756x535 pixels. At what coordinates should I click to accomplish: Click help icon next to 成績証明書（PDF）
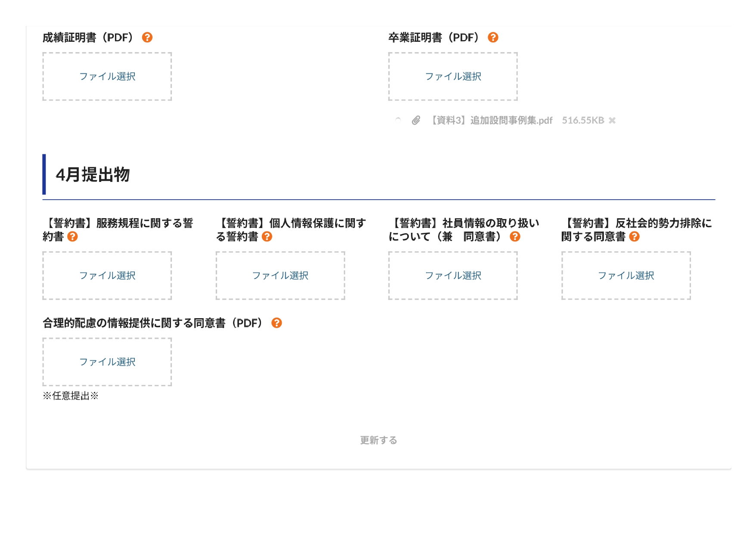tap(147, 38)
